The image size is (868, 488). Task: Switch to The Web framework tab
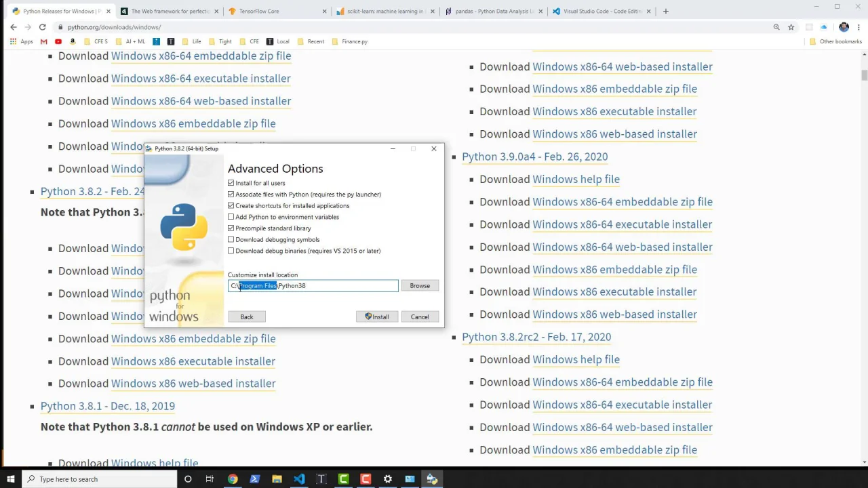(168, 12)
